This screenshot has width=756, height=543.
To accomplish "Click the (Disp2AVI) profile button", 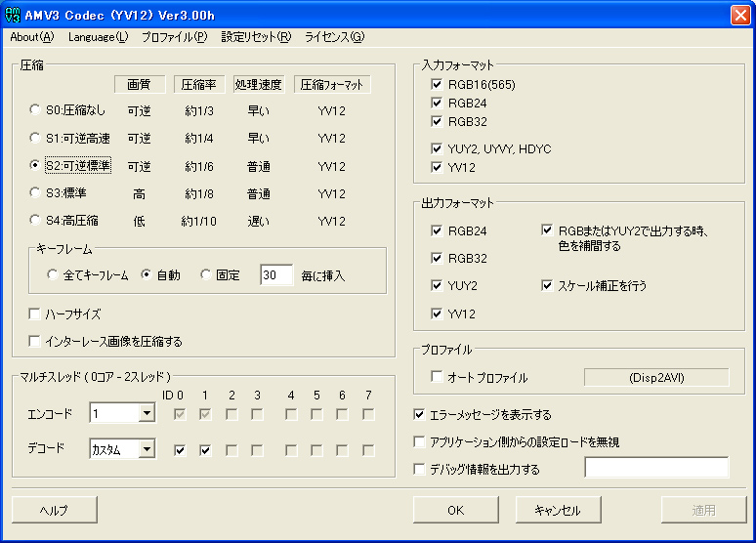I will [x=656, y=378].
